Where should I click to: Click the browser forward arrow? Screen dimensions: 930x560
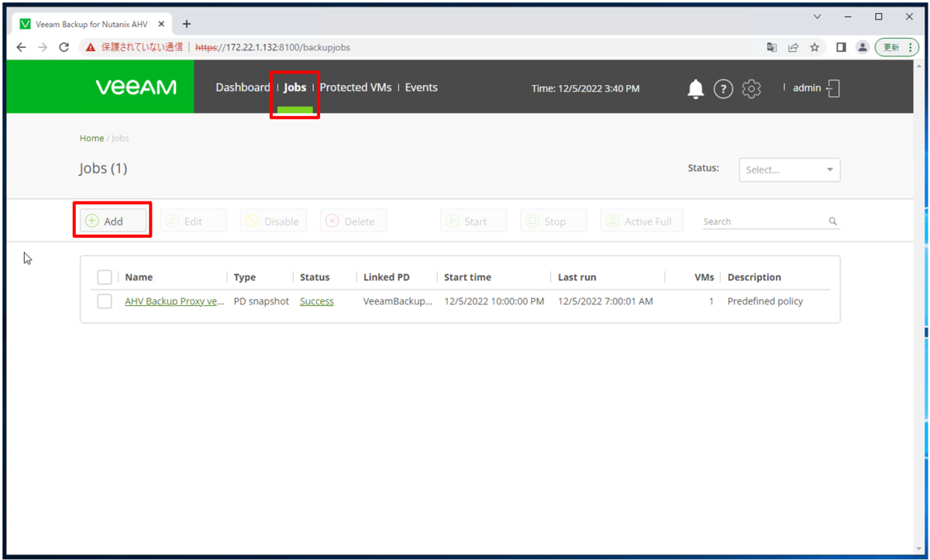click(x=43, y=47)
